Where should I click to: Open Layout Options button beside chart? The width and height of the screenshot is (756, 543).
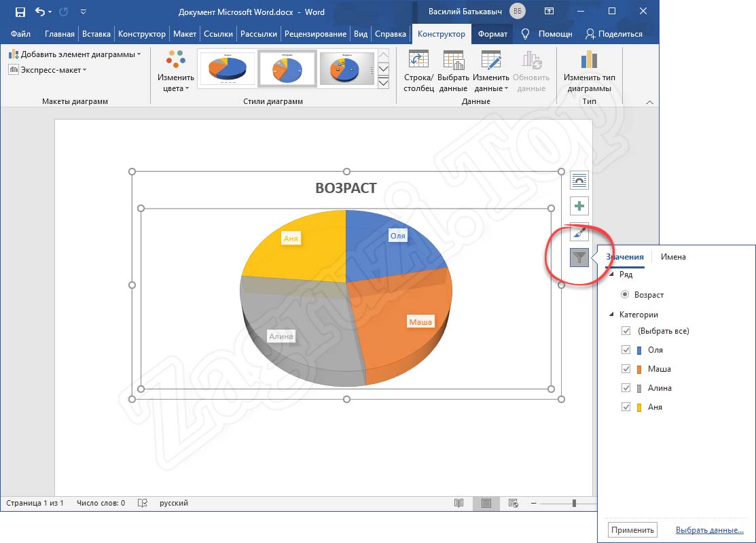pos(579,180)
